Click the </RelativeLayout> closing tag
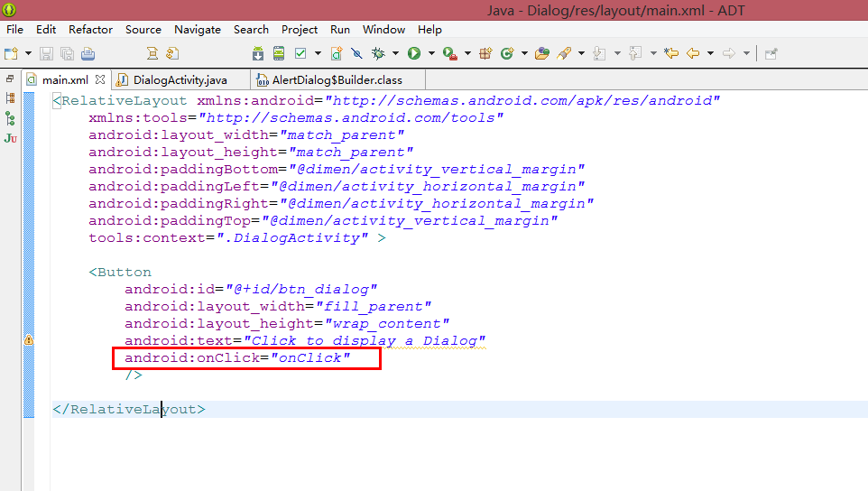Viewport: 868px width, 491px height. [x=129, y=409]
